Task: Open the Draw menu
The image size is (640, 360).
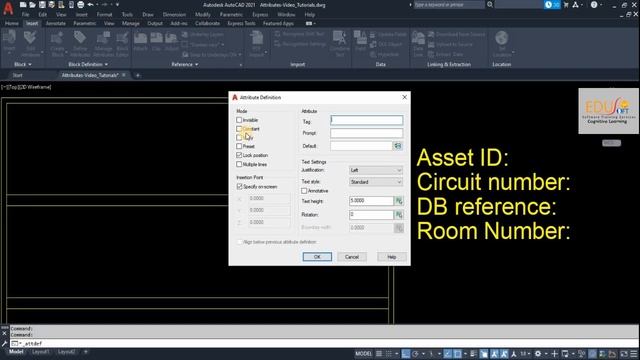Action: (x=148, y=14)
